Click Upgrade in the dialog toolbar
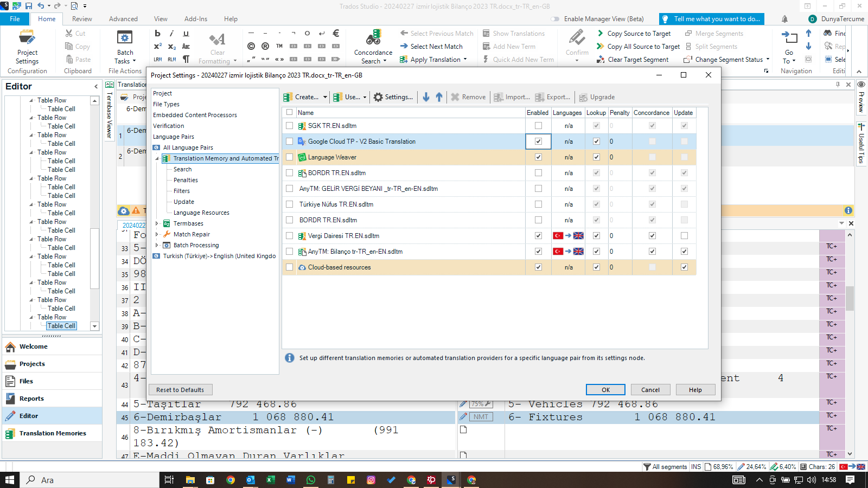The image size is (868, 488). pyautogui.click(x=597, y=97)
